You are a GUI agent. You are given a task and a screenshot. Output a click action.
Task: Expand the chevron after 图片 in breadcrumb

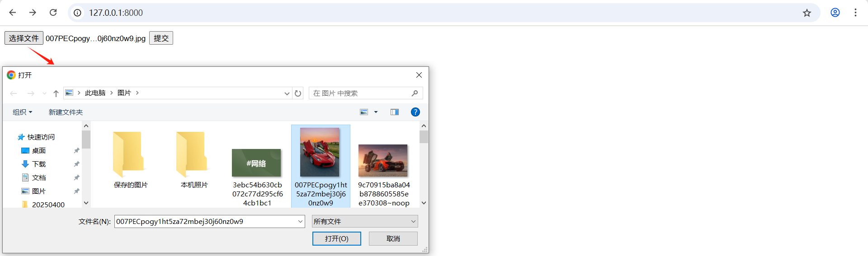tap(137, 93)
